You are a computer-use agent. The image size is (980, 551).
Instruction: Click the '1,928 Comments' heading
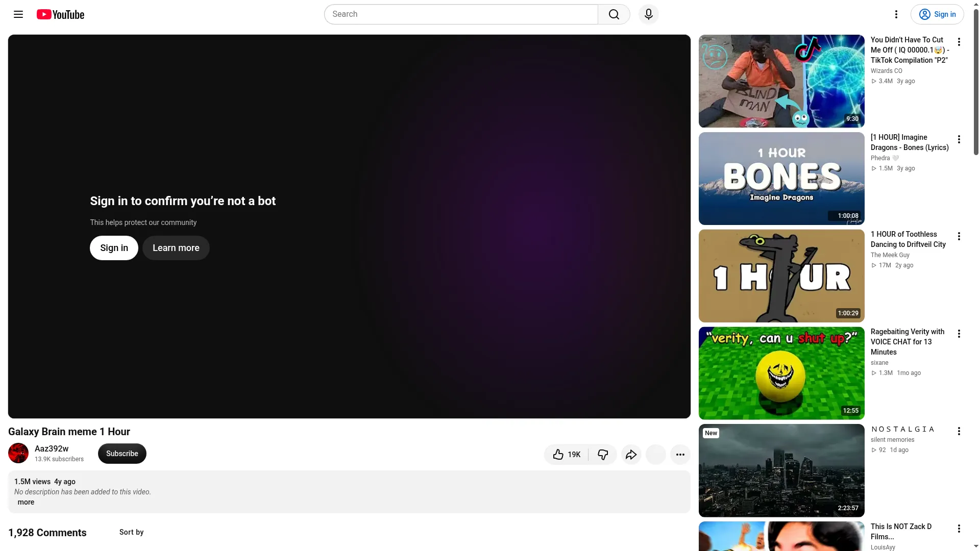coord(47,533)
